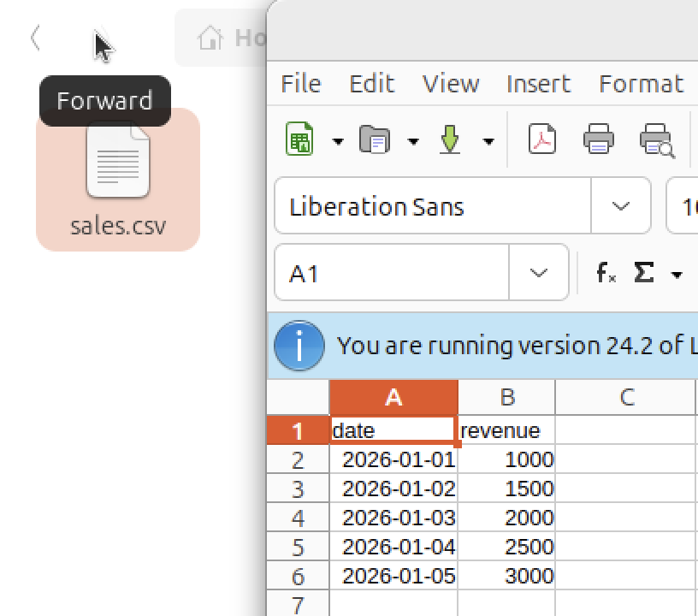The image size is (698, 616).
Task: Click the Sum sigma icon
Action: tap(643, 273)
